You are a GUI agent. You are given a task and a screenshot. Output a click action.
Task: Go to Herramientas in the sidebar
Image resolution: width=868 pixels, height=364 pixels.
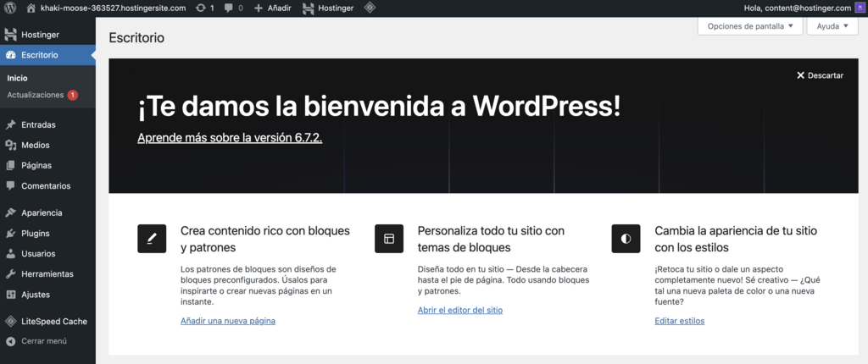[x=47, y=274]
